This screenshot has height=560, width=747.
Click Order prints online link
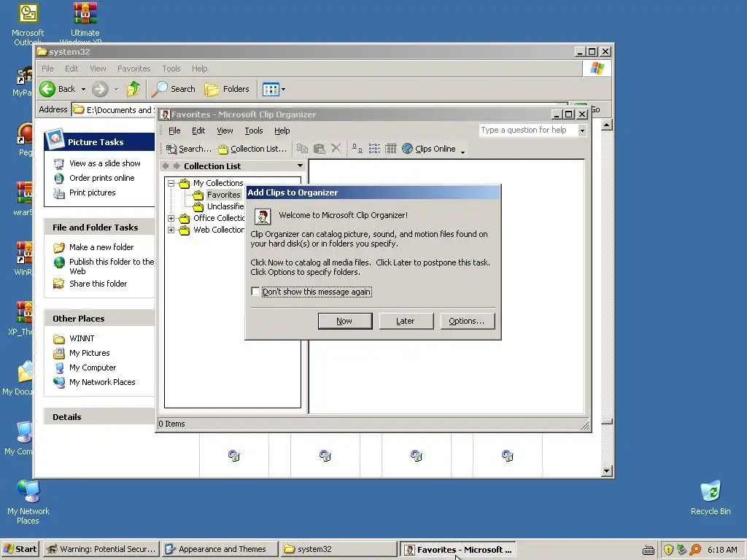point(102,178)
